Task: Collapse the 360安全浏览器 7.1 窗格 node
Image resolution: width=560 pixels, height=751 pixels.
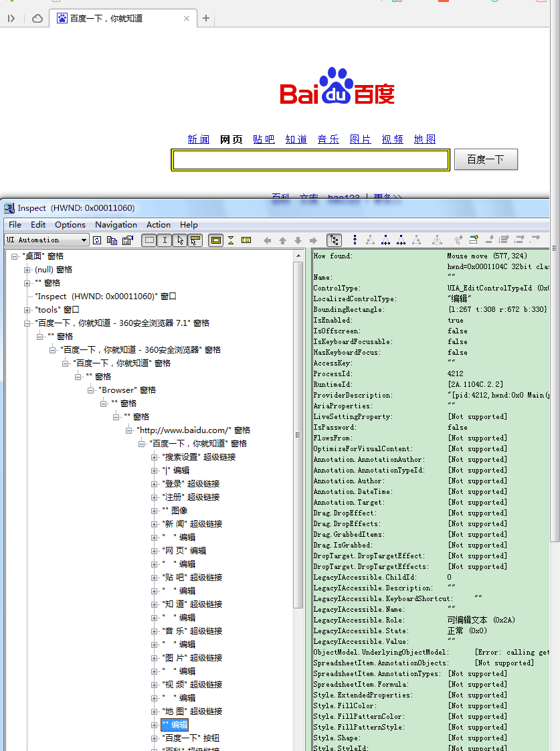Action: (27, 324)
